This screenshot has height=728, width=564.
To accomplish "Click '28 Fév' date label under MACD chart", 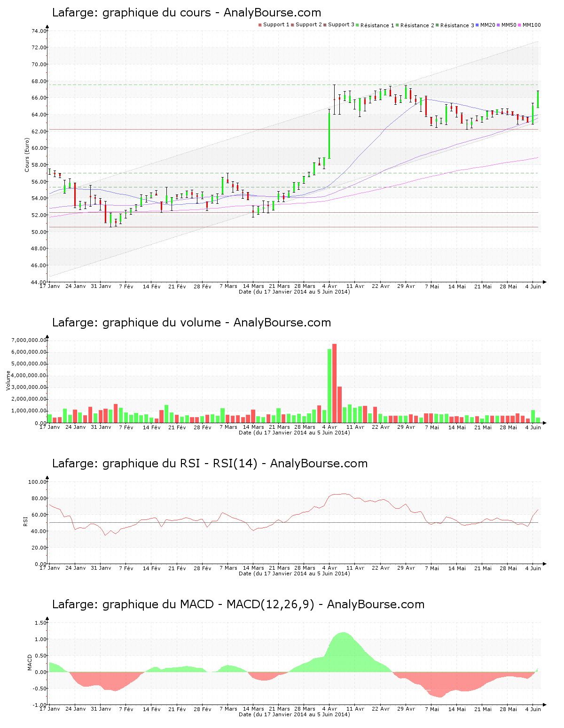I will pos(203,709).
